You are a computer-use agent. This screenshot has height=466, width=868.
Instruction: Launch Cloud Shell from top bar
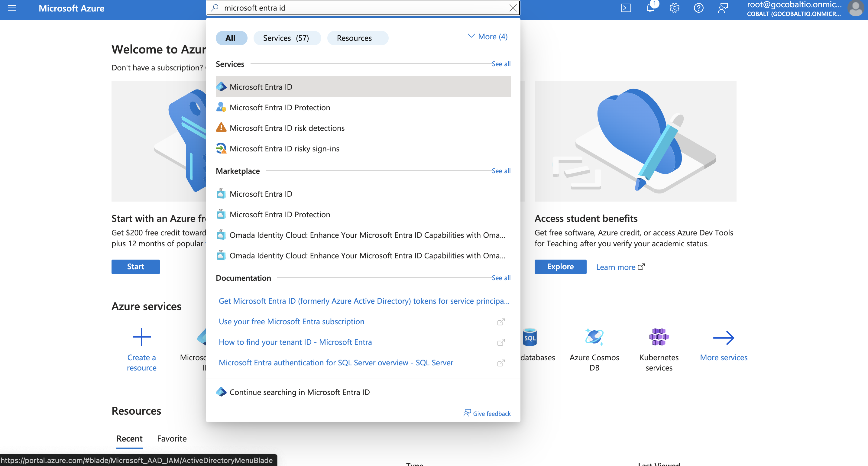626,8
